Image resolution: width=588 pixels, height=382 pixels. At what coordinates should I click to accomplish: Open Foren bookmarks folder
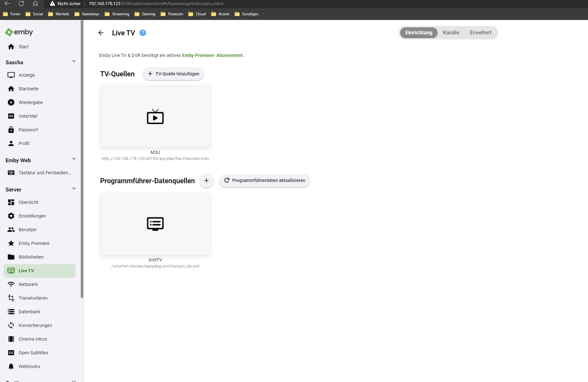11,14
